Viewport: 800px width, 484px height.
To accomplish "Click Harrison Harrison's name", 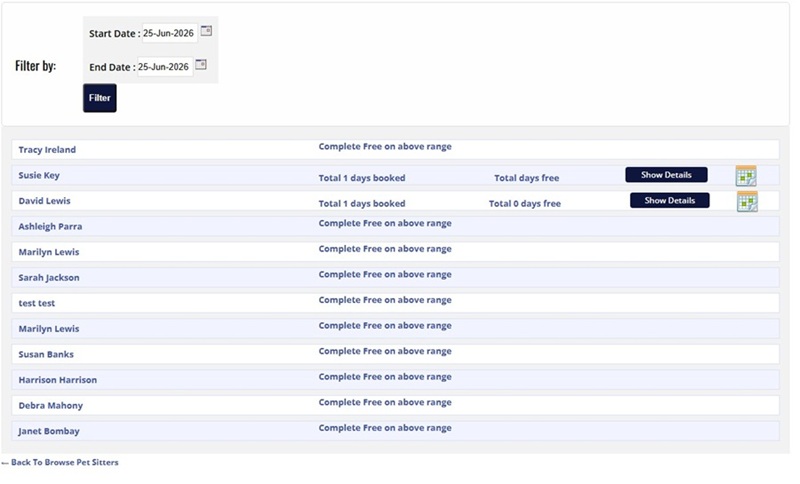I will tap(58, 380).
